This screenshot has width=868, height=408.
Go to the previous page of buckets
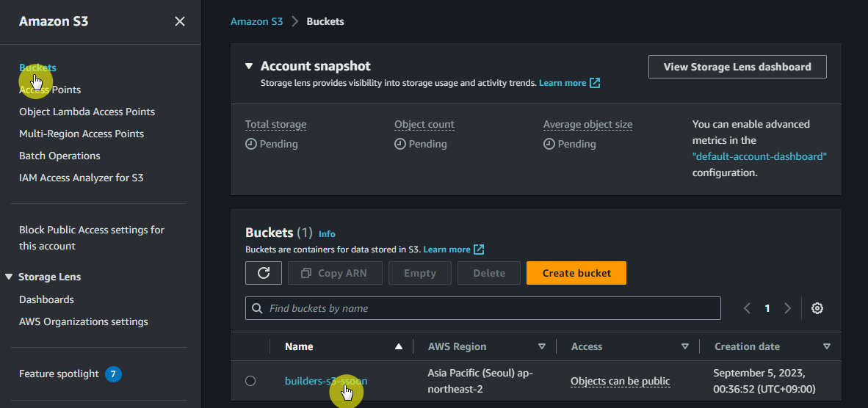[x=747, y=308]
